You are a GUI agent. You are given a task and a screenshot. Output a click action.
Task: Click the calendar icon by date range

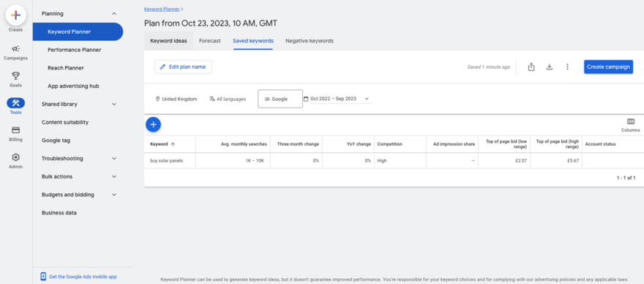point(306,99)
